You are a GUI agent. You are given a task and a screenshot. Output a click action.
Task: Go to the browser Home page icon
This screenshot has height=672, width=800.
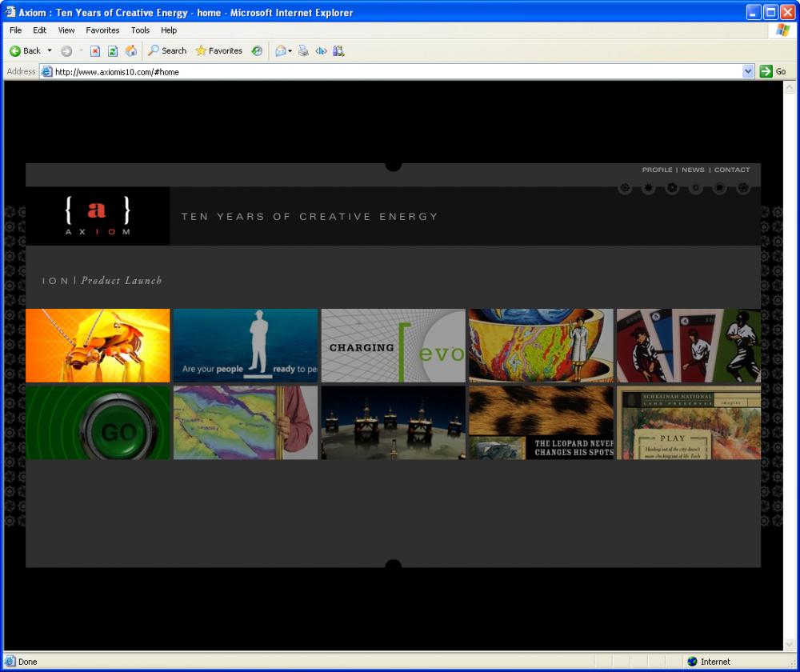click(131, 51)
